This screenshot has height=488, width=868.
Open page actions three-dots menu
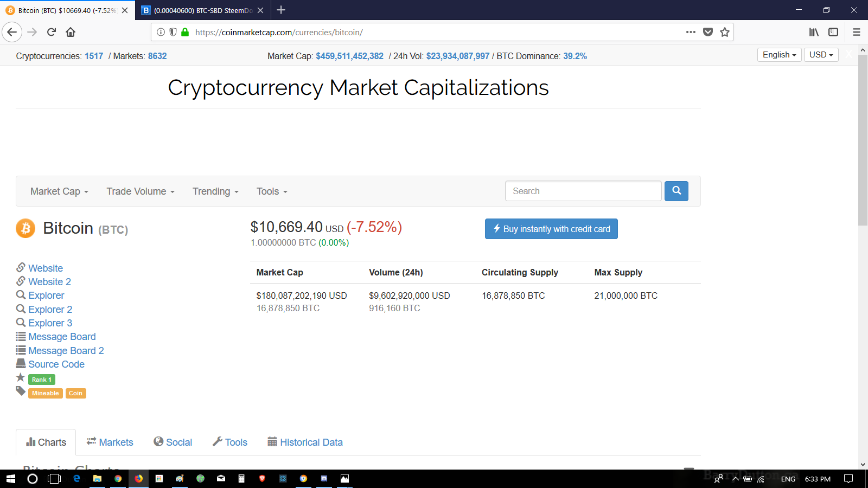(x=691, y=32)
